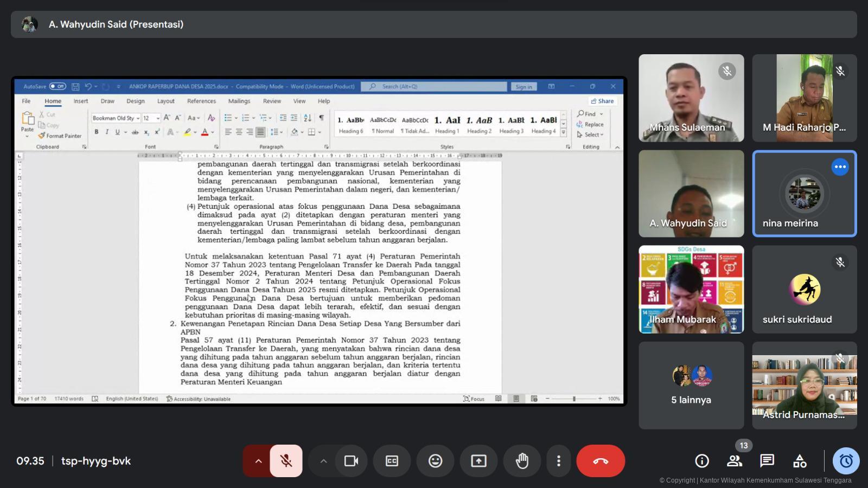The height and width of the screenshot is (488, 868).
Task: Expand the Styles gallery More arrow
Action: (564, 132)
